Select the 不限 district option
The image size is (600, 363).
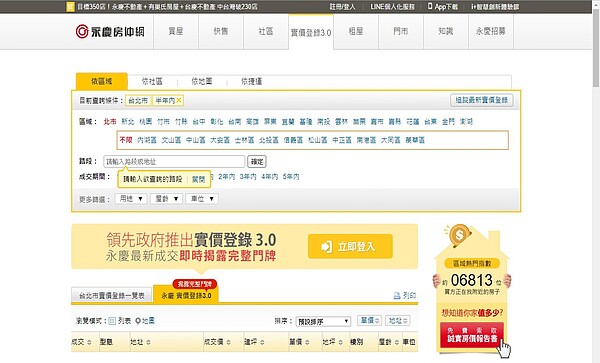point(126,140)
